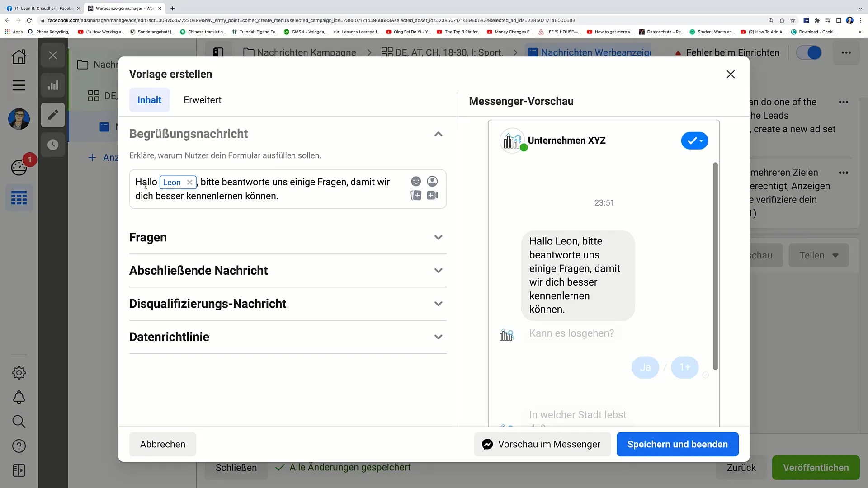868x488 pixels.
Task: Open the notifications bell icon
Action: [x=19, y=397]
